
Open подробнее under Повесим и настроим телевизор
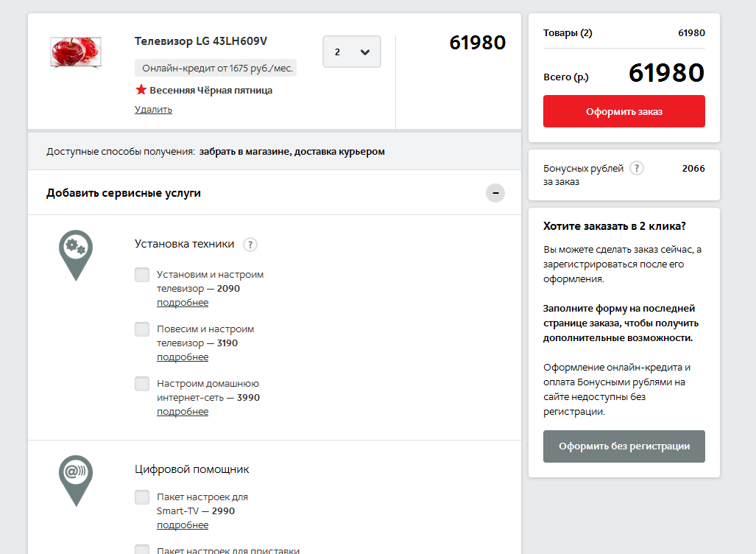click(183, 357)
